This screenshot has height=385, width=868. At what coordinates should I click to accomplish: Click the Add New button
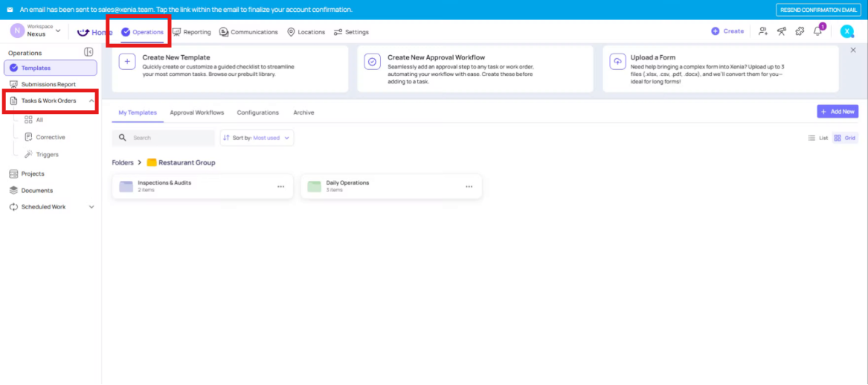pos(838,111)
